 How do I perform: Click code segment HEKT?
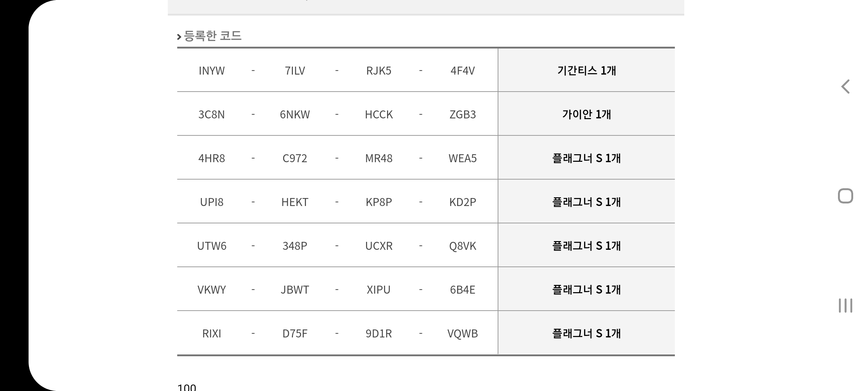[295, 202]
